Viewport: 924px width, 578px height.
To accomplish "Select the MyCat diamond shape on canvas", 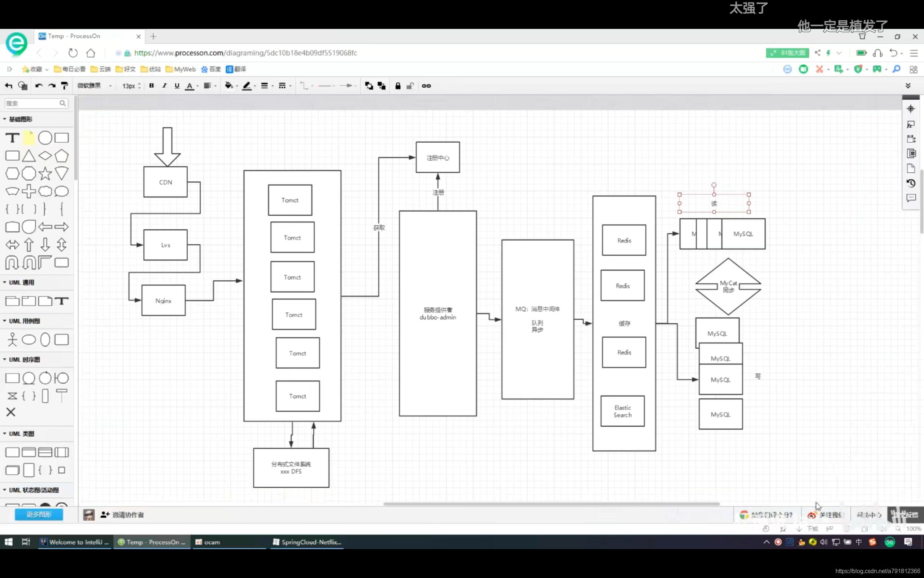I will pyautogui.click(x=728, y=286).
